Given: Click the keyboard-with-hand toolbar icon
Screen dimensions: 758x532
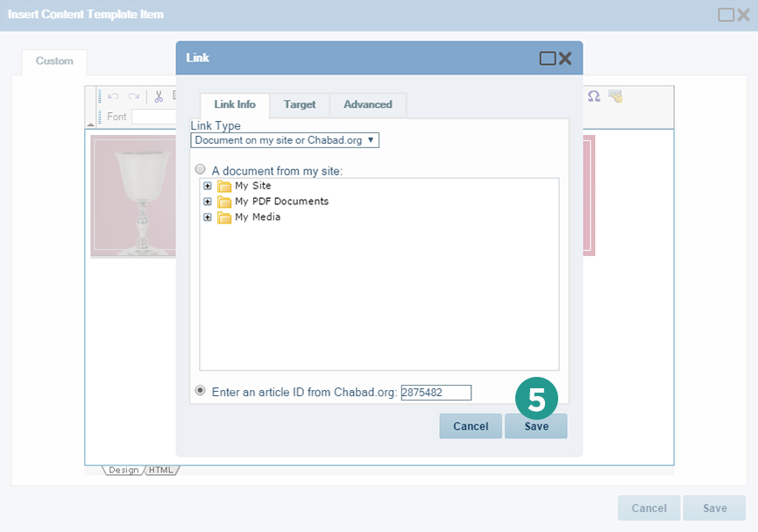Looking at the screenshot, I should coord(615,96).
